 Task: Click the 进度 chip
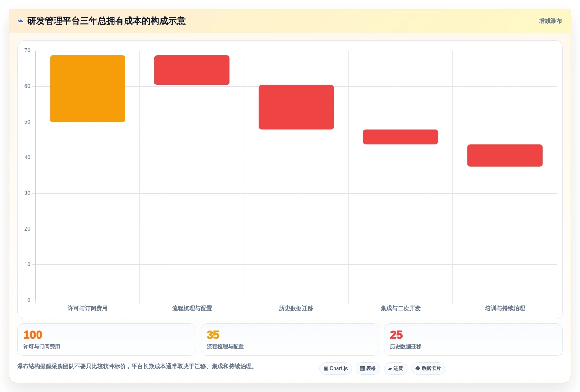tap(396, 368)
